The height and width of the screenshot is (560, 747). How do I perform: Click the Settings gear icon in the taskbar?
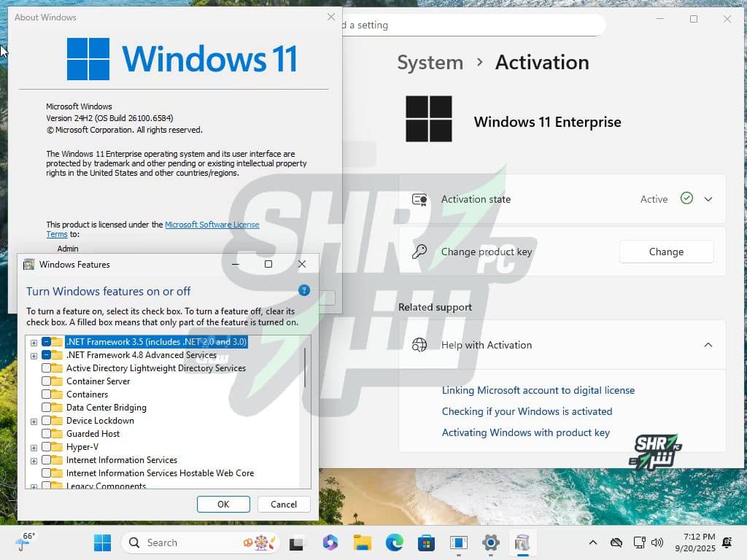click(490, 542)
